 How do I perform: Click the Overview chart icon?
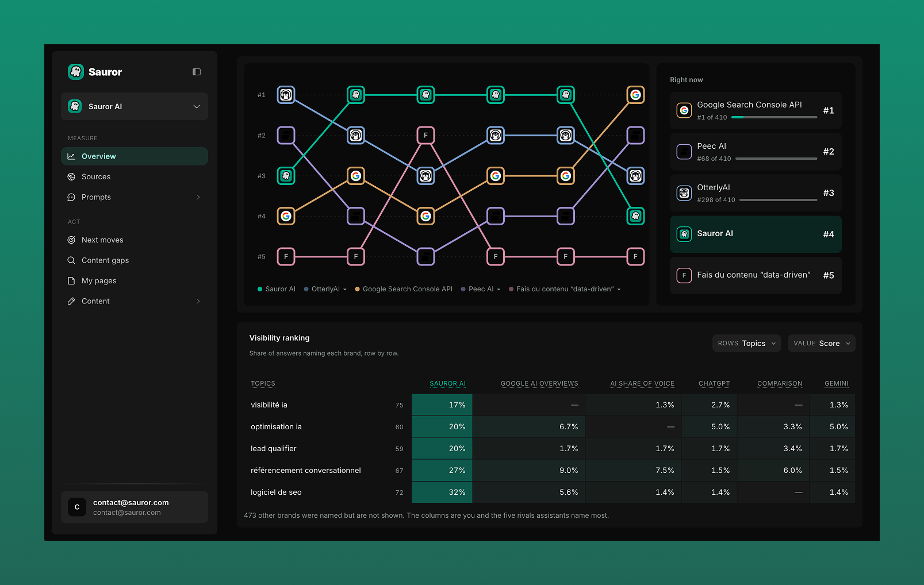[x=71, y=156]
